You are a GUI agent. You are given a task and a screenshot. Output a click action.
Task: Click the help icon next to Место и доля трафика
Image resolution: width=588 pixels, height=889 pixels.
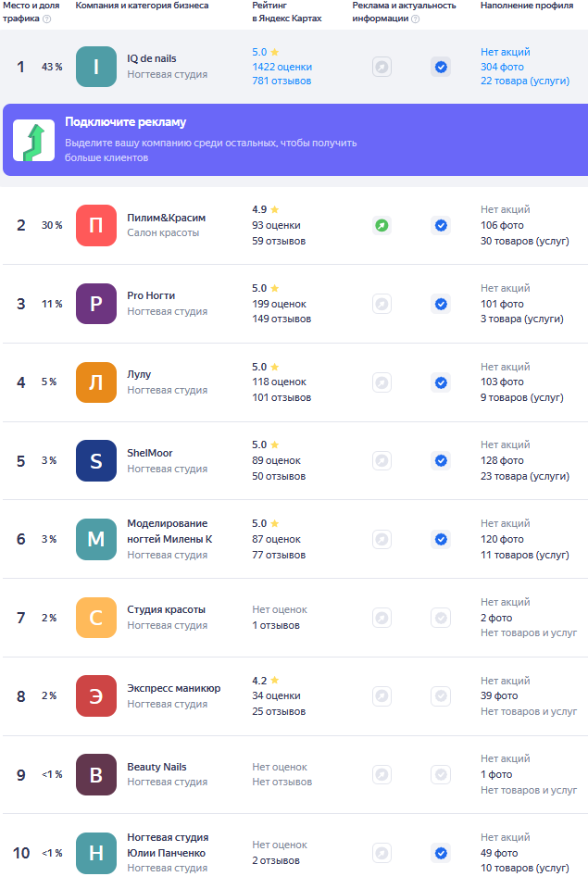[x=47, y=19]
